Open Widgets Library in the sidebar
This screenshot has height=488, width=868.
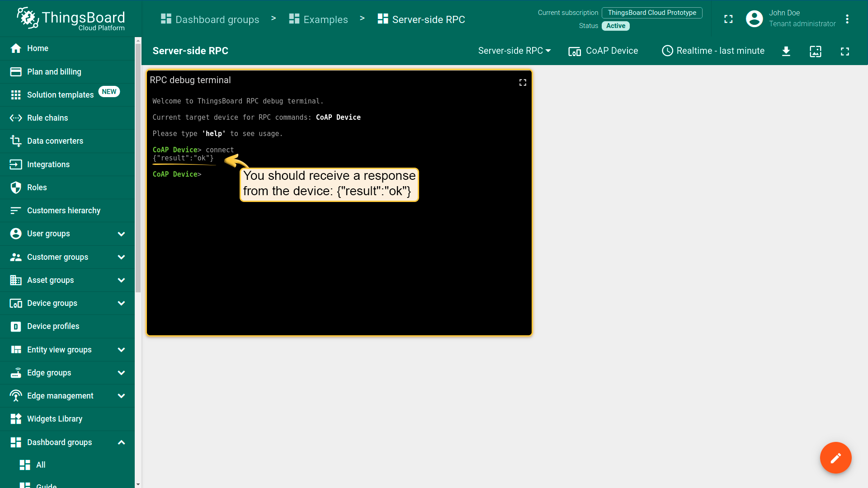(x=55, y=419)
